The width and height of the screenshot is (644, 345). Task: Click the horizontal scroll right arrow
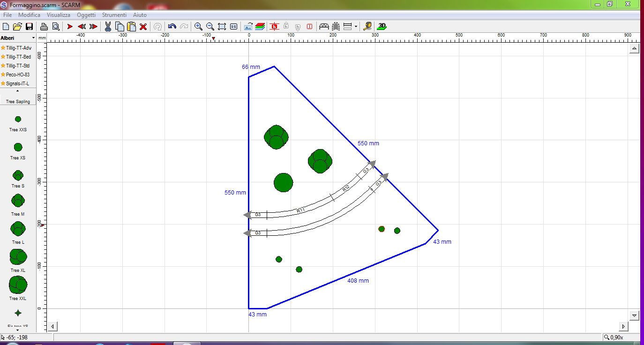pyautogui.click(x=623, y=326)
